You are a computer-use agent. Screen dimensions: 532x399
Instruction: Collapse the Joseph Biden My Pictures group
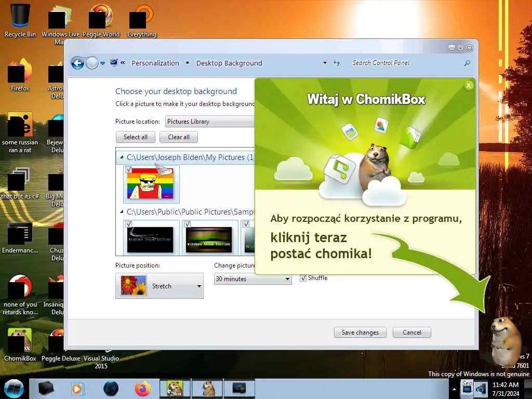coord(122,157)
